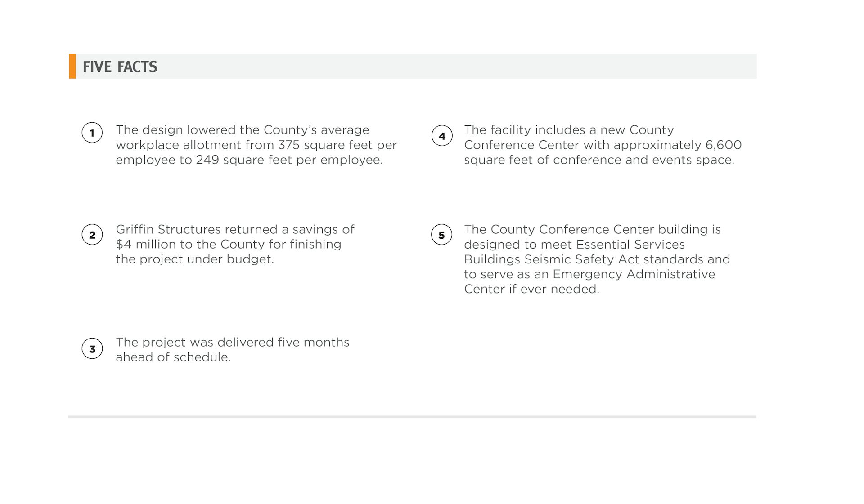Click the five months ahead of schedule text
This screenshot has height=504, width=864.
coord(233,349)
